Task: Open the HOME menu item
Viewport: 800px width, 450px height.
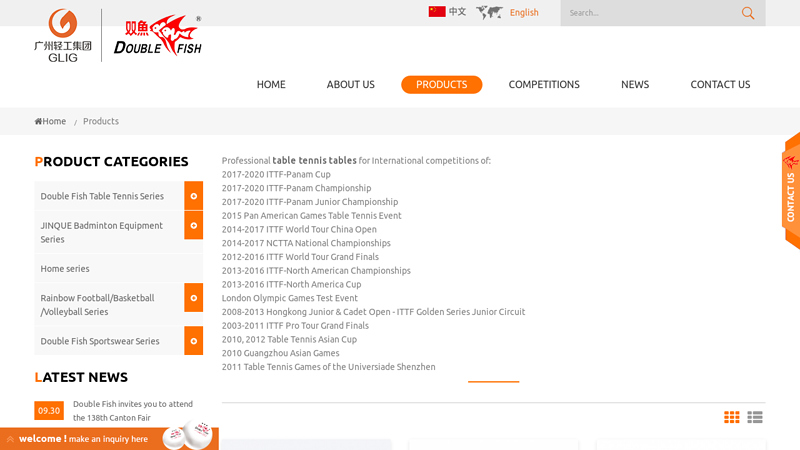Action: coord(271,85)
